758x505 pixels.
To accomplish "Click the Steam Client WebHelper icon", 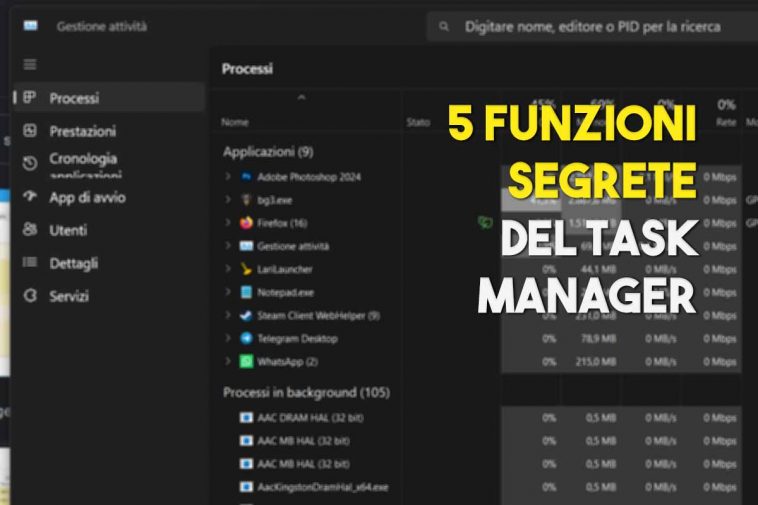I will coord(246,315).
